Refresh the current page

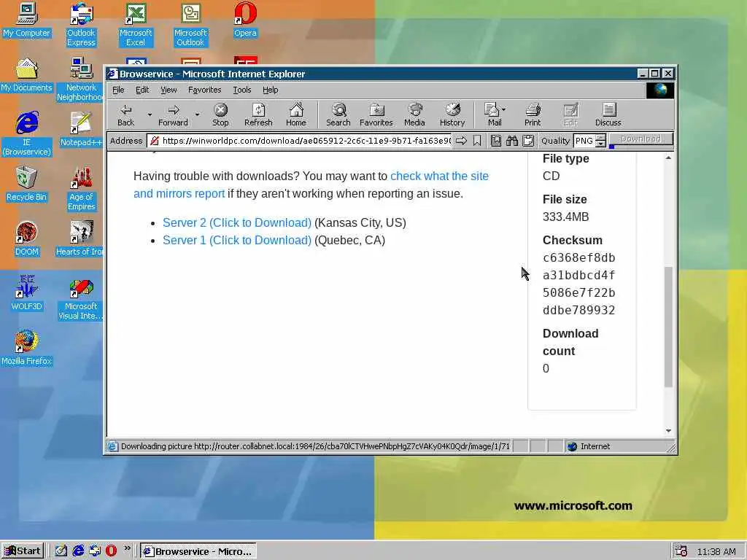(258, 115)
